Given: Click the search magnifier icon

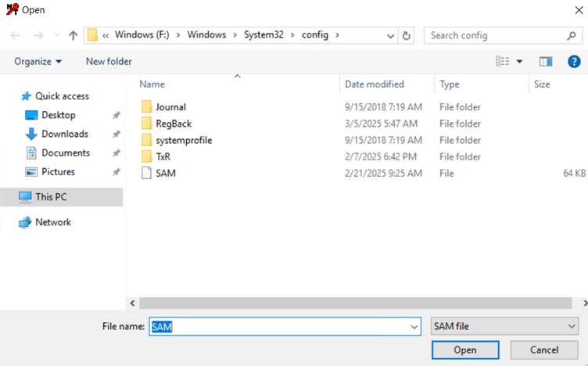Looking at the screenshot, I should coord(571,36).
